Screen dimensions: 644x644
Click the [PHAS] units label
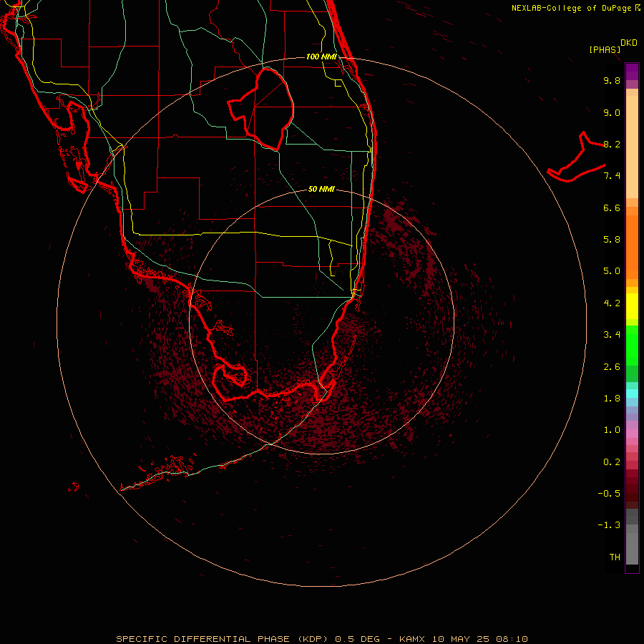click(605, 50)
